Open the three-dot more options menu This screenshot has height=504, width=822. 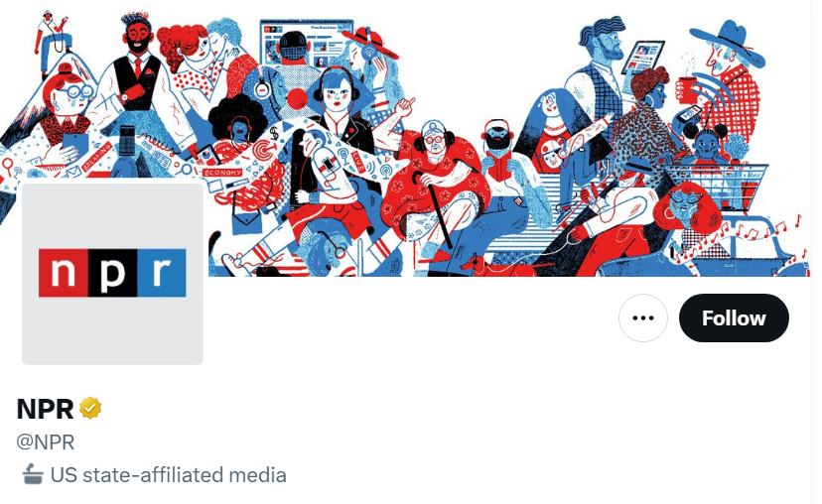click(x=643, y=318)
